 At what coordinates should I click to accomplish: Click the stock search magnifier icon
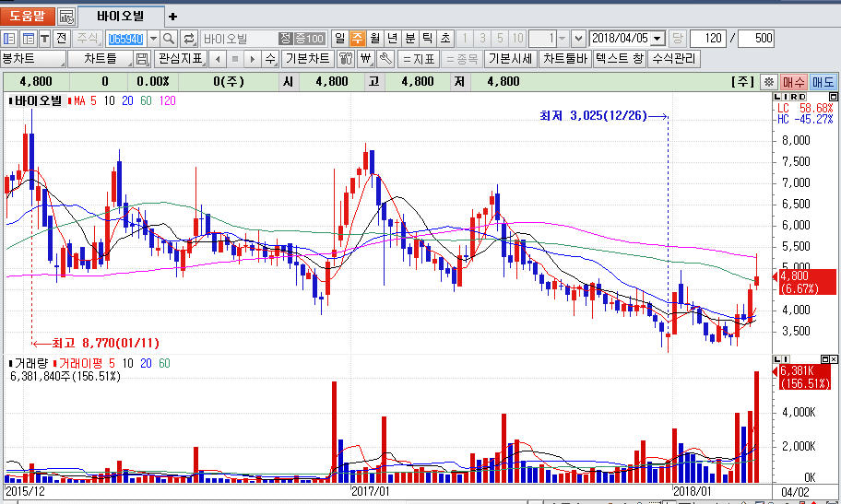click(x=170, y=39)
